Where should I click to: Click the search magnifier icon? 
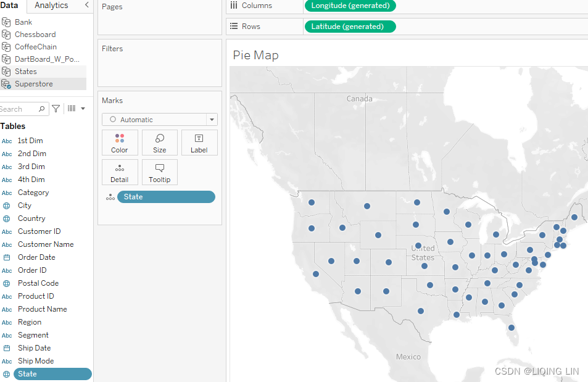(41, 109)
